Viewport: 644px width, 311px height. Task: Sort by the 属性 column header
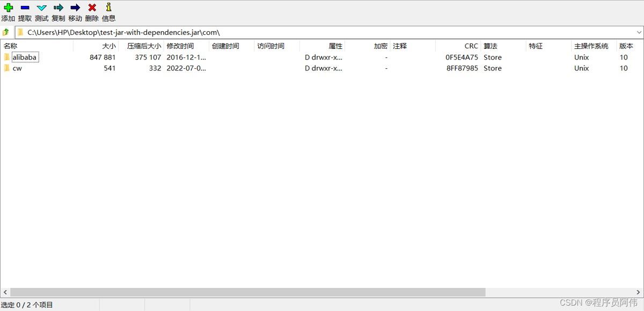pos(335,46)
